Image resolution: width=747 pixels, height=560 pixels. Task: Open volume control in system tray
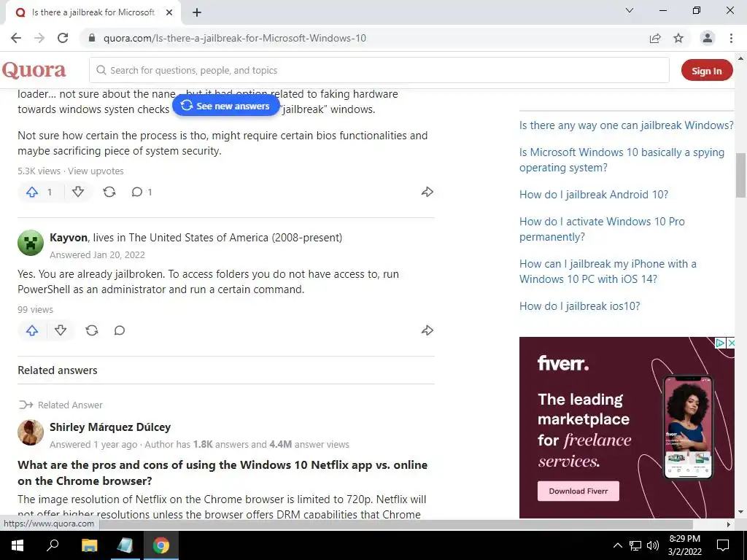coord(653,545)
